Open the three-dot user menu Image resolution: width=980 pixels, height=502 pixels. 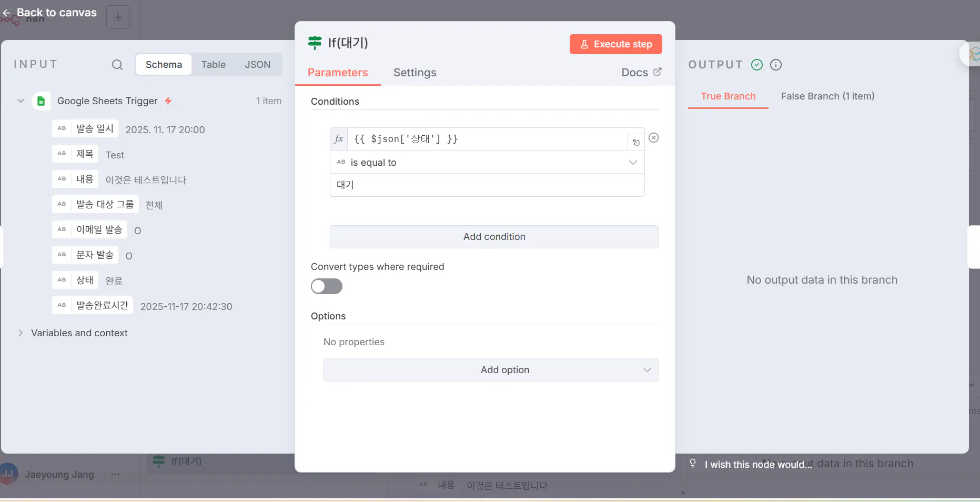coord(116,474)
